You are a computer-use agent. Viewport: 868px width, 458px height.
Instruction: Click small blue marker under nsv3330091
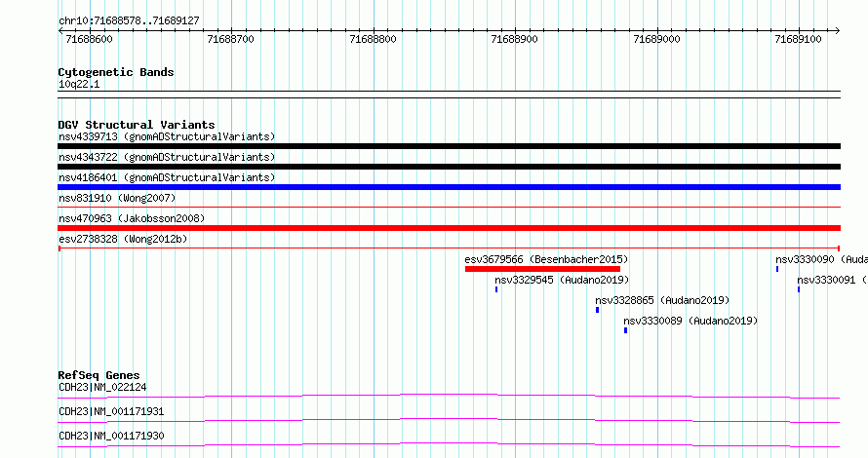(x=799, y=289)
